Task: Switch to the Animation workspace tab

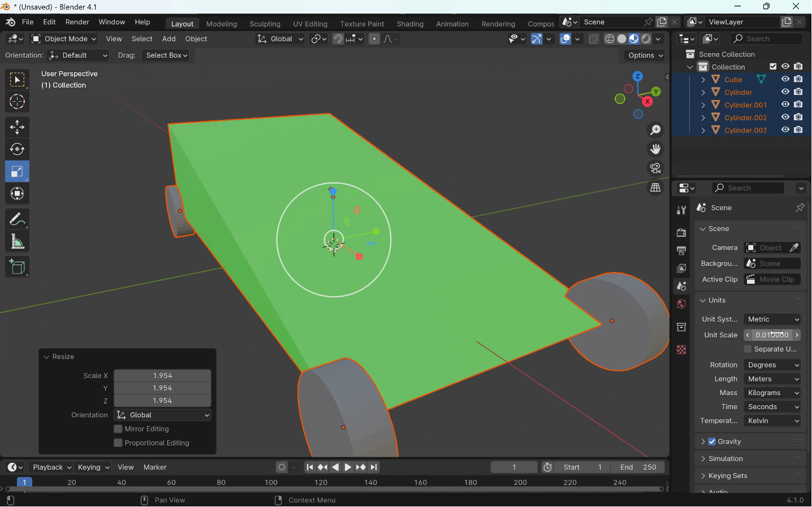Action: (x=452, y=24)
